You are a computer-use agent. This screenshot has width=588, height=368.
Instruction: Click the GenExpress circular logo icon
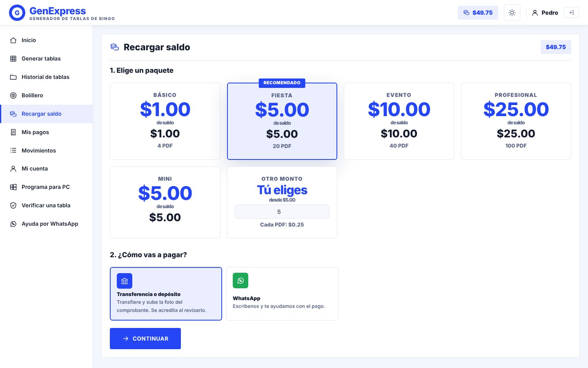click(x=17, y=13)
